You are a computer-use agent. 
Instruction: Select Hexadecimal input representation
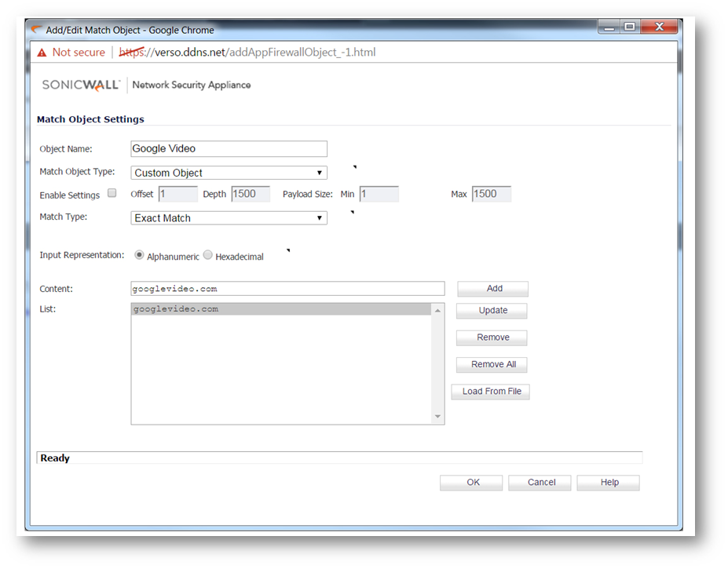pyautogui.click(x=208, y=255)
